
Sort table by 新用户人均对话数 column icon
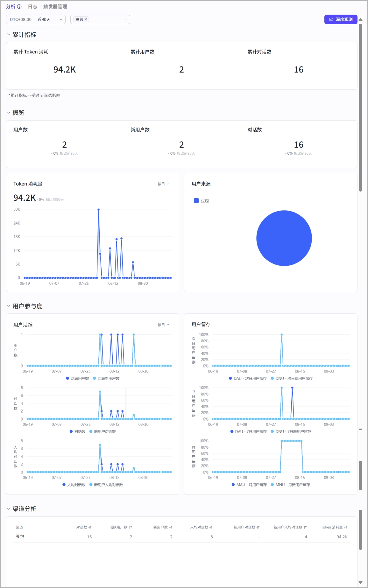click(305, 527)
